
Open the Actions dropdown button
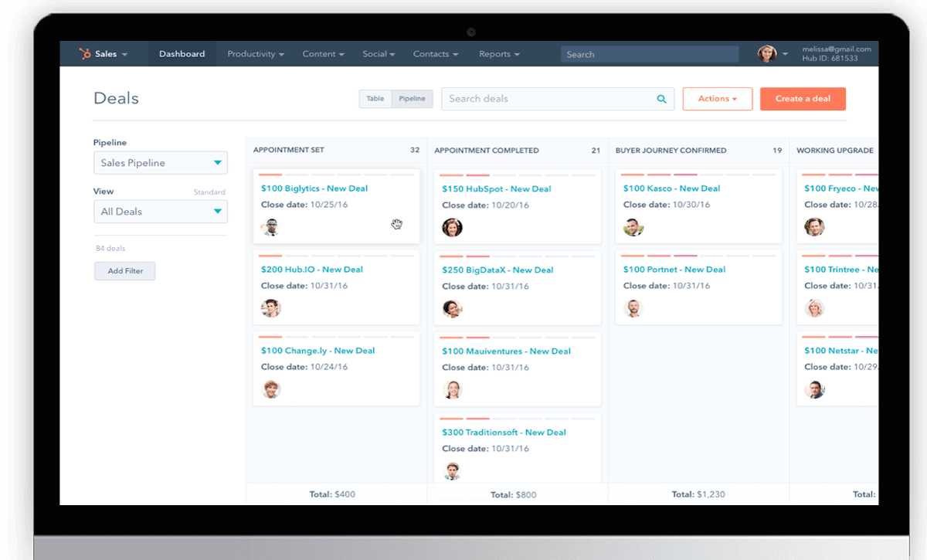click(x=717, y=99)
